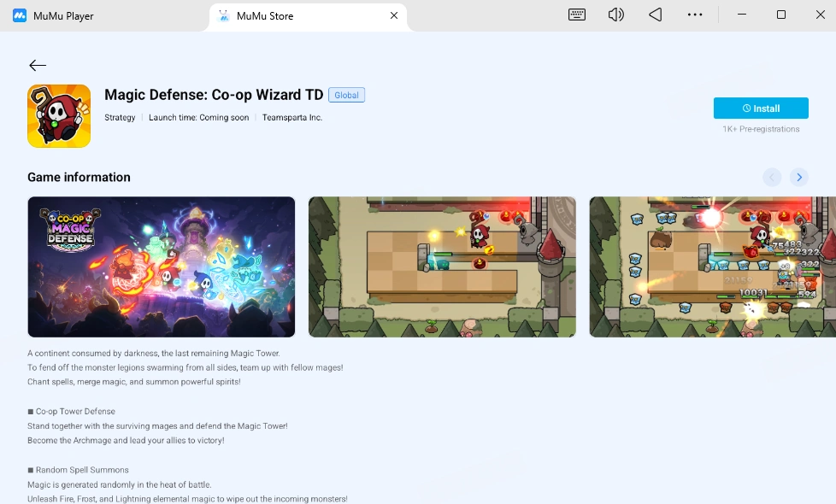
Task: Click the Global tag badge
Action: pos(346,95)
